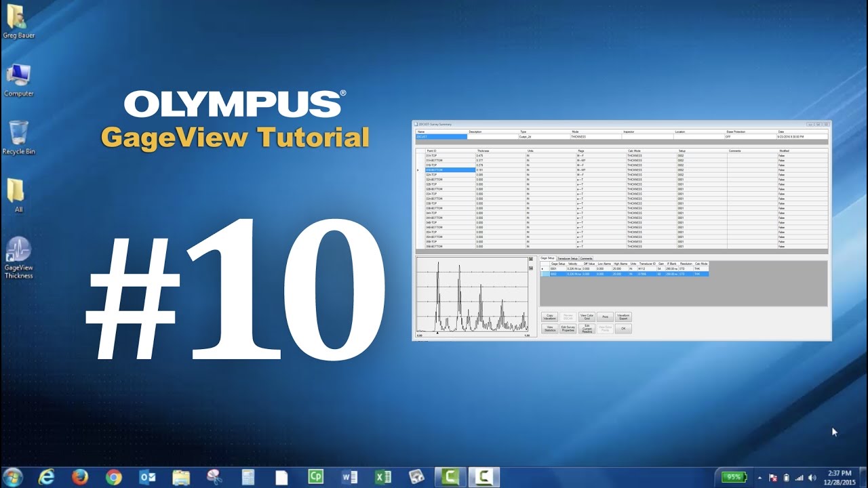The image size is (868, 488).
Task: Click the Copy Waveform button
Action: click(x=549, y=317)
